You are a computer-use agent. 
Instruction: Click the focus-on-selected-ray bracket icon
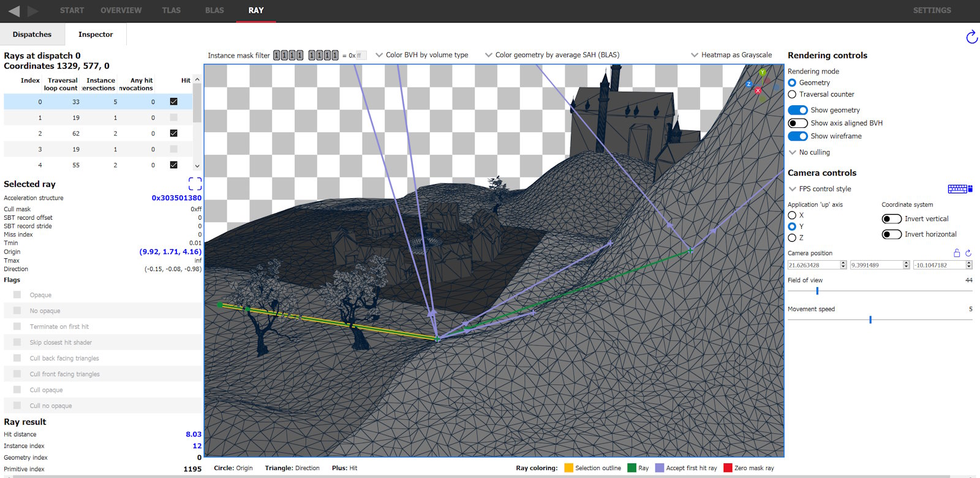coord(195,184)
